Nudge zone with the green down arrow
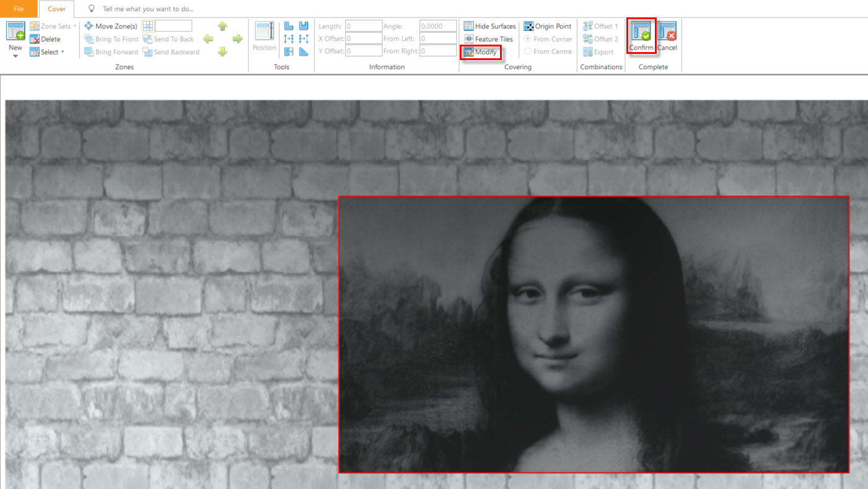This screenshot has height=489, width=868. point(223,52)
